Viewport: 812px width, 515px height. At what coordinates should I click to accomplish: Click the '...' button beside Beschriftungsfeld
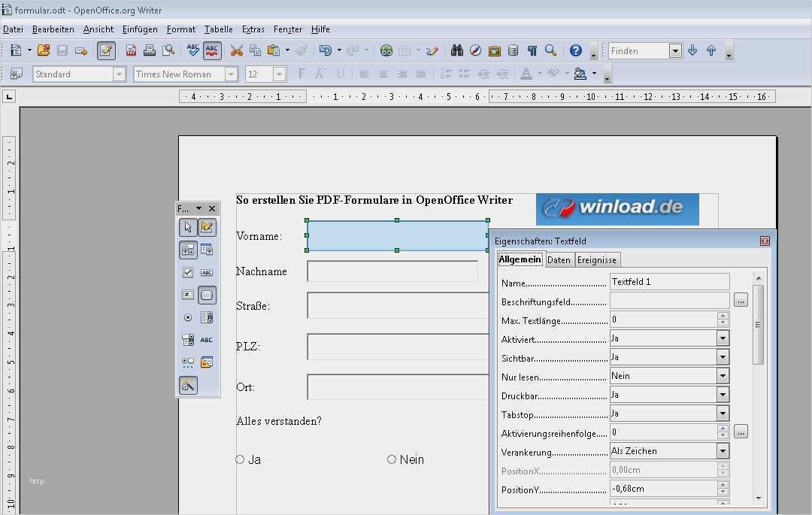click(x=741, y=301)
